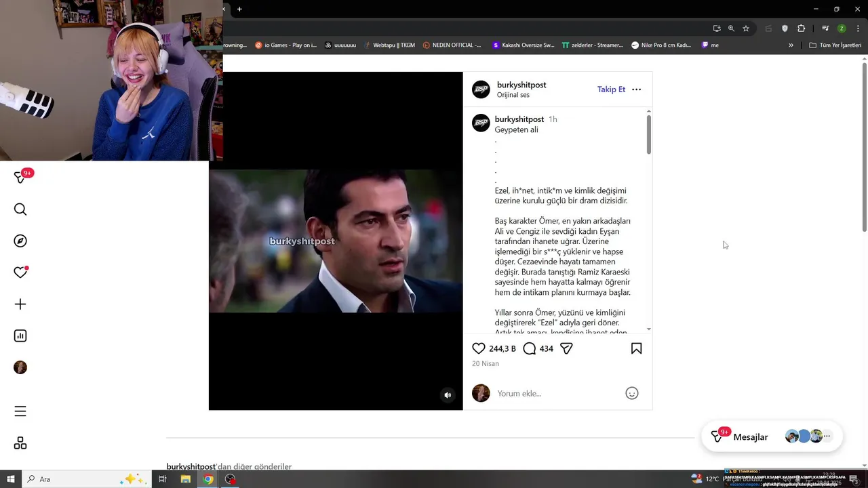
Task: Open uuuuuuu bookmark
Action: [340, 45]
